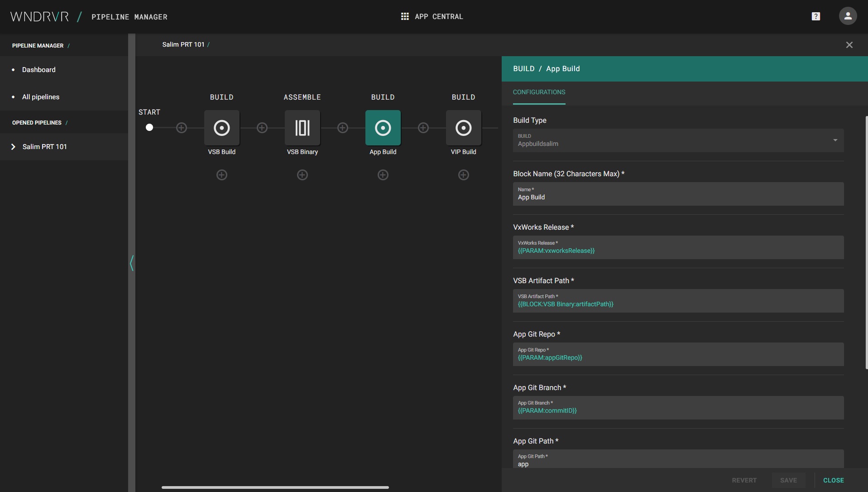Click the VSB Artifact Path input field
868x492 pixels.
point(678,301)
